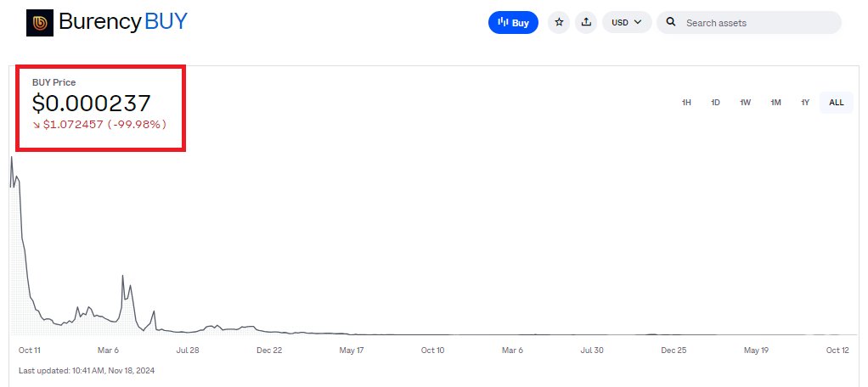Select the 1H time range
This screenshot has width=868, height=387.
686,103
